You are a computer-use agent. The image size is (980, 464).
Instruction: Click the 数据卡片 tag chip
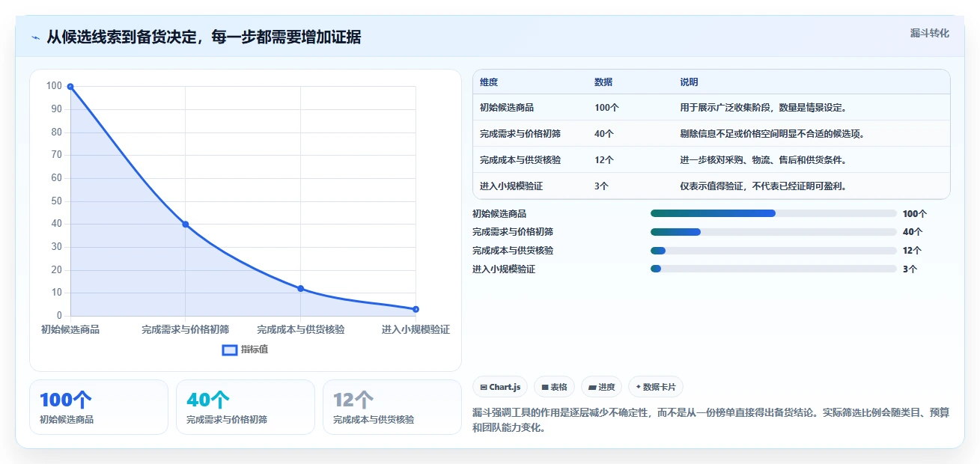pyautogui.click(x=656, y=387)
